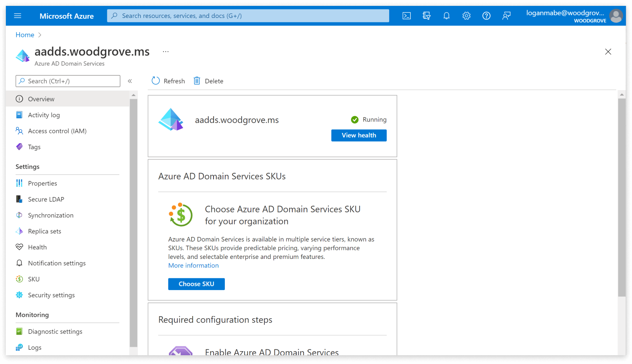Open the portal hamburger menu
This screenshot has height=364, width=632.
coord(18,16)
